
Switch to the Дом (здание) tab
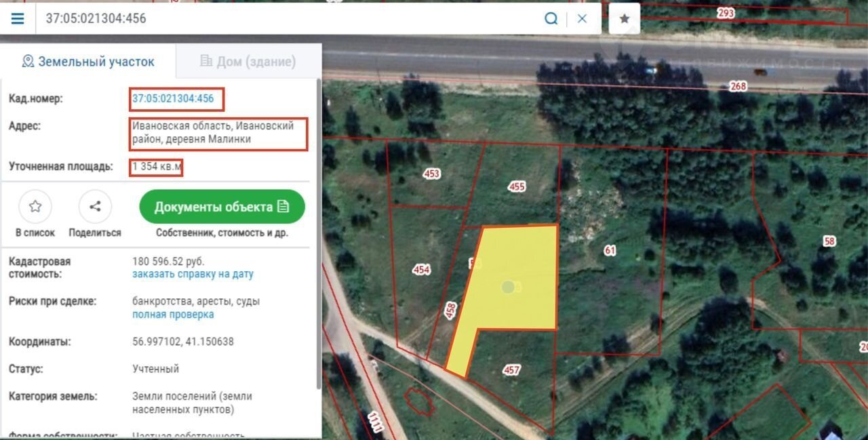pyautogui.click(x=248, y=62)
